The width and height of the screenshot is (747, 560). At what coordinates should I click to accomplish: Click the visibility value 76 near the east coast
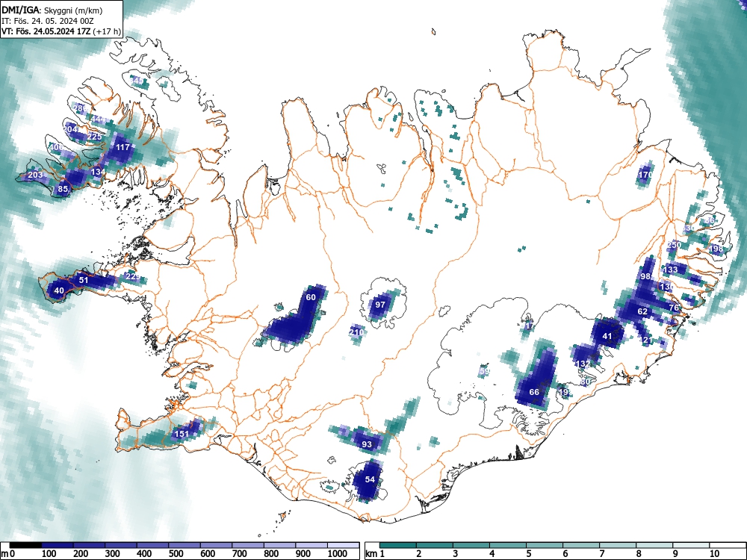click(x=674, y=308)
